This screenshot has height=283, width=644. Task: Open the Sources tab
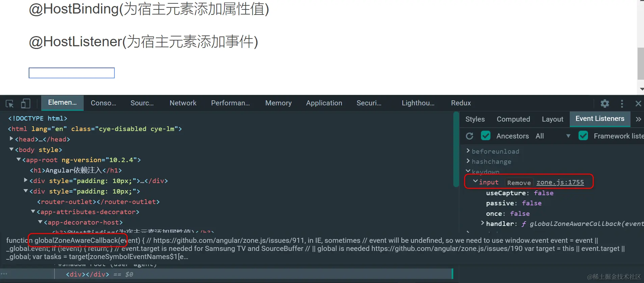pyautogui.click(x=142, y=103)
